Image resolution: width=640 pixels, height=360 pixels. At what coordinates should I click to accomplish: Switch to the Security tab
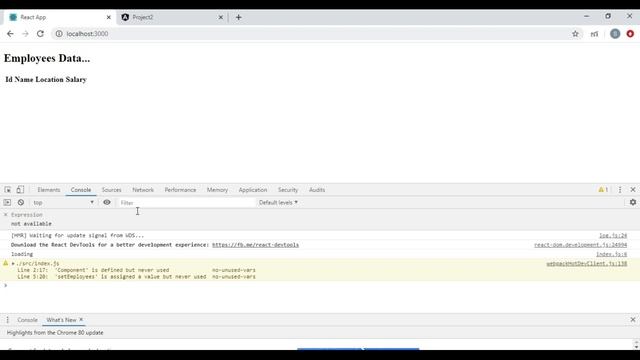pyautogui.click(x=288, y=190)
